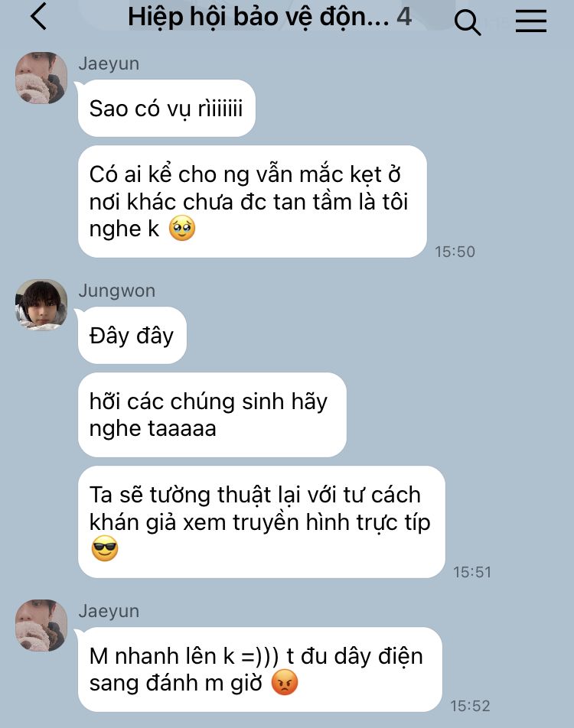Open the hamburger menu icon

click(531, 21)
